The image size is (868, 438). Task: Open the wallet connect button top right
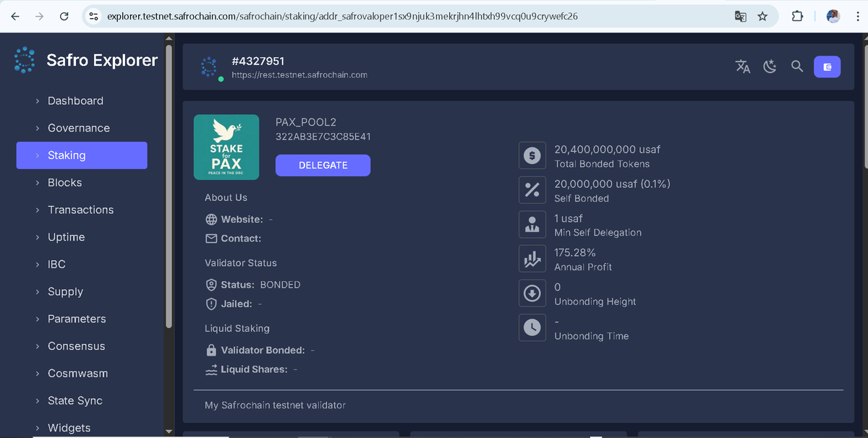[827, 66]
